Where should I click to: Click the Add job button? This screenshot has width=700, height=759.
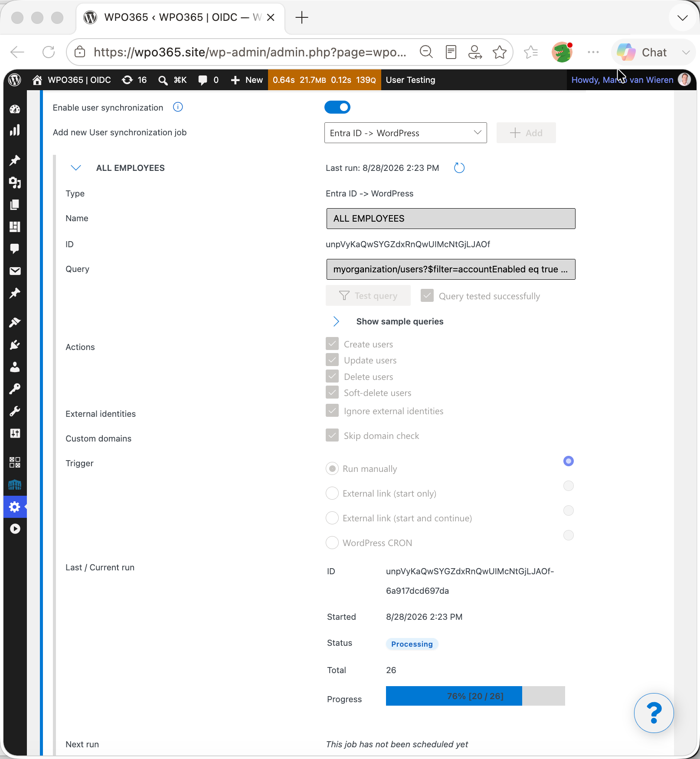click(526, 133)
